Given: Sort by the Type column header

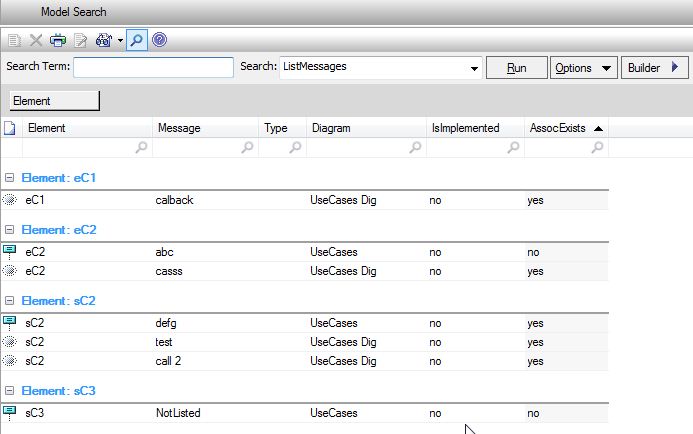Looking at the screenshot, I should [x=282, y=128].
